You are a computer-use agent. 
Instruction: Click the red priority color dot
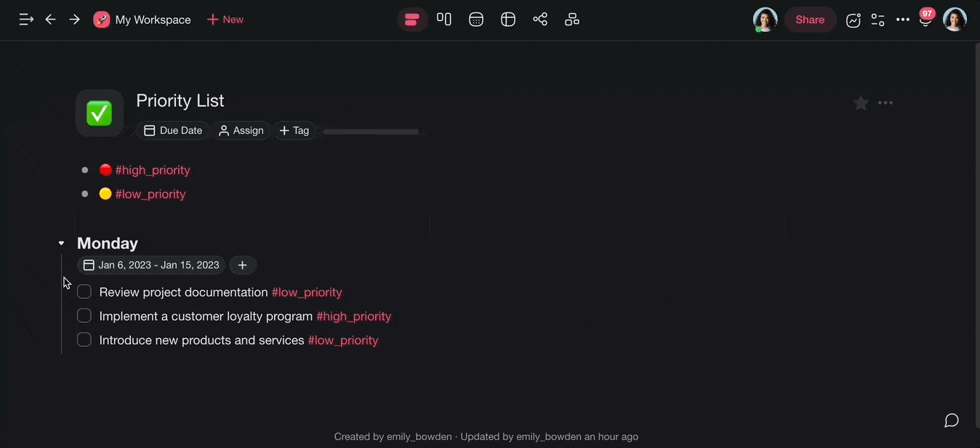(x=105, y=169)
